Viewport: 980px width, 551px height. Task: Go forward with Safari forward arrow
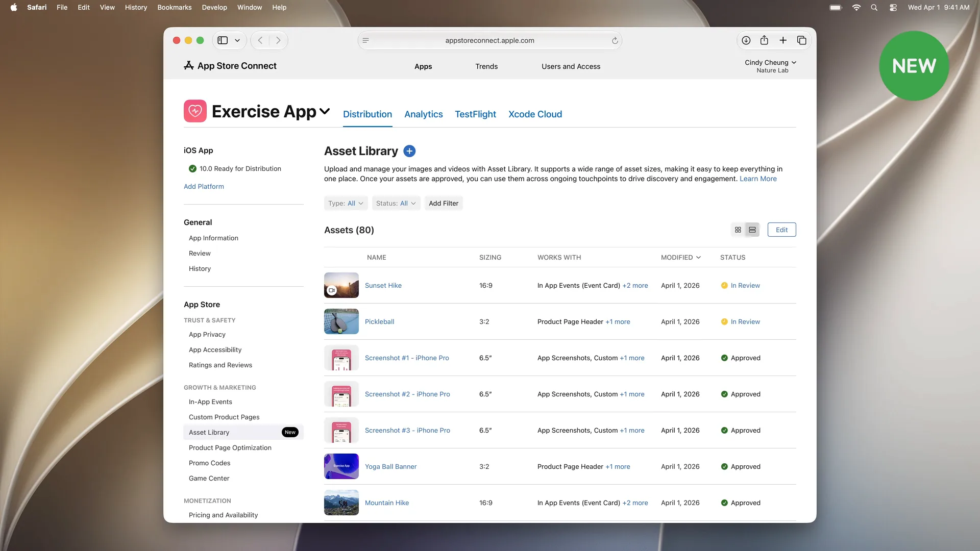pyautogui.click(x=278, y=40)
